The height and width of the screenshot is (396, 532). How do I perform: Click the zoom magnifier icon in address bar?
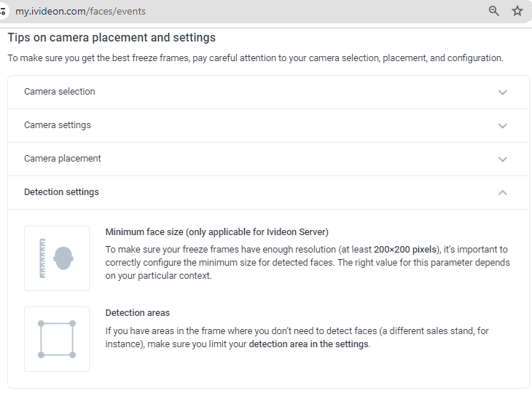(x=493, y=11)
